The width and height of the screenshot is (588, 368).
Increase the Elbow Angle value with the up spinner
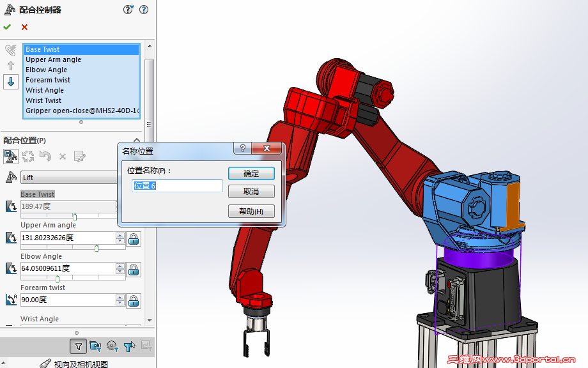click(120, 266)
